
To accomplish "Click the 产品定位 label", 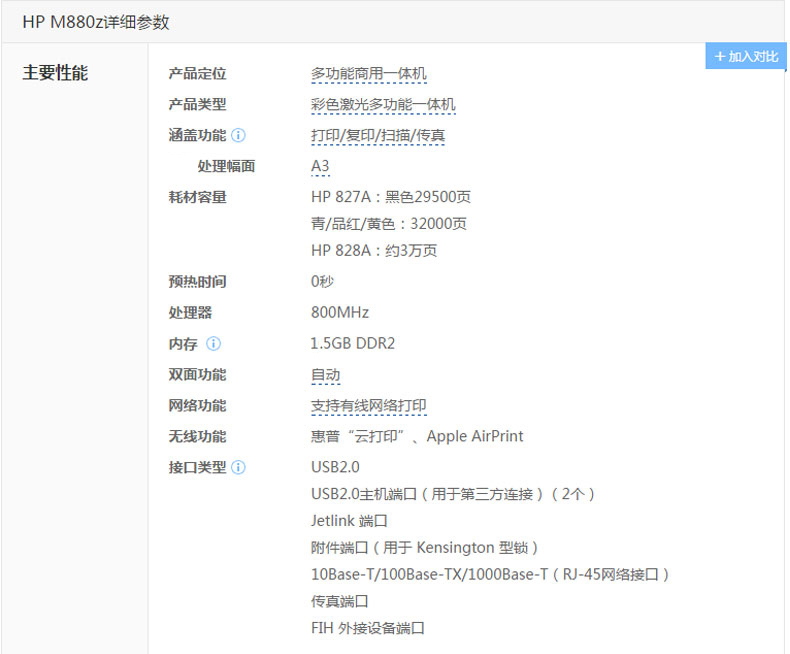I will coord(197,74).
